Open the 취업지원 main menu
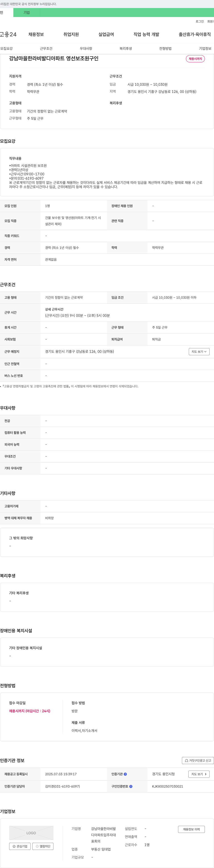The height and width of the screenshot is (868, 214). (71, 34)
